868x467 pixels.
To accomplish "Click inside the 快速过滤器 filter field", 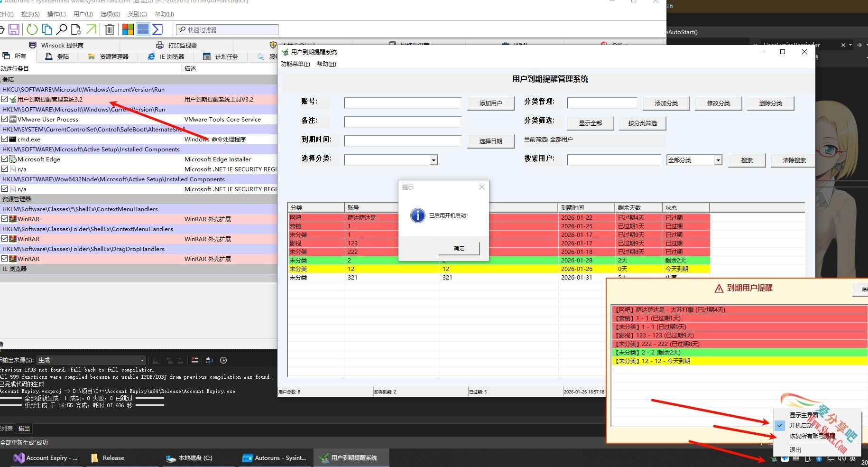I will point(228,29).
